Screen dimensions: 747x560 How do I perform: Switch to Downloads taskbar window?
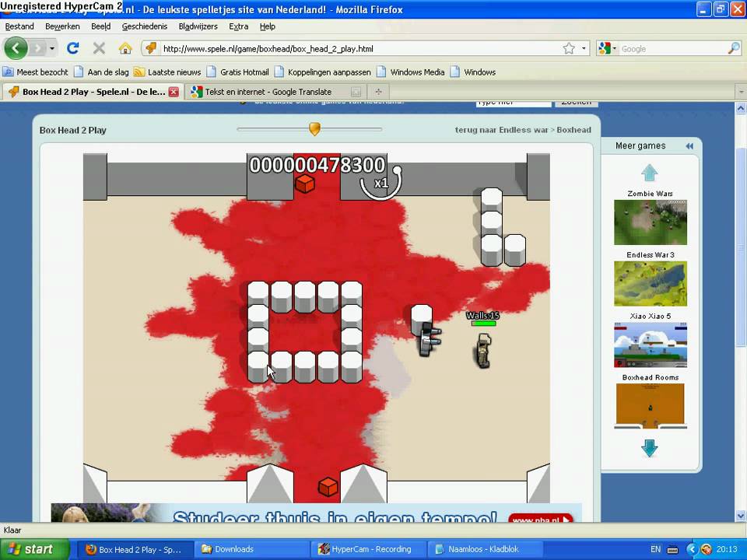[251, 549]
